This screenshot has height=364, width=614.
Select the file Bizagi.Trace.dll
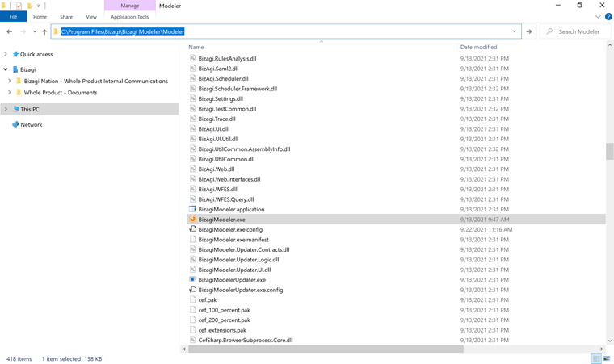[x=217, y=119]
